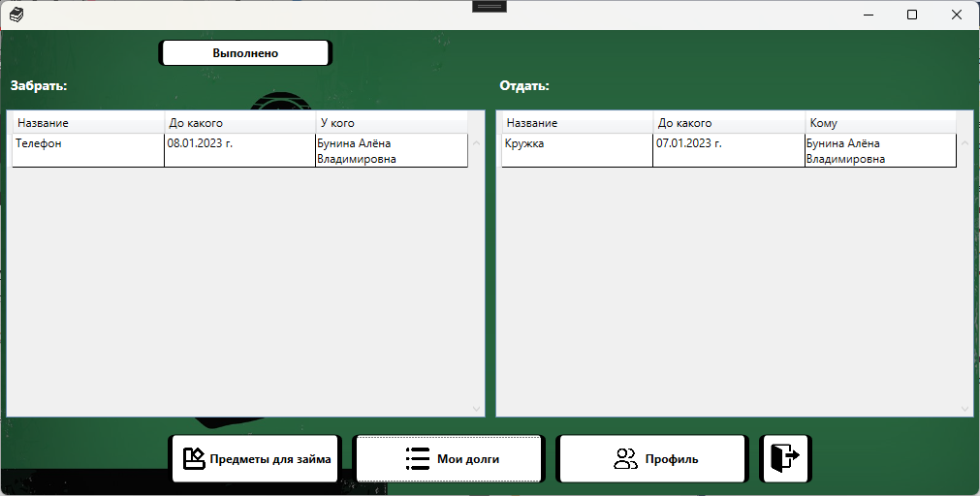
Task: Select the Кружка row cell
Action: pos(578,150)
